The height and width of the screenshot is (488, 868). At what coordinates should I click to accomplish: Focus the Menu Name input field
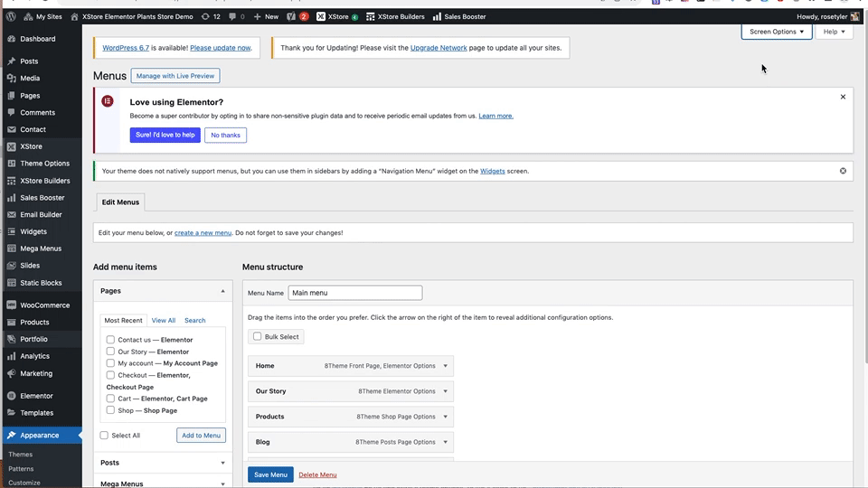(x=355, y=293)
